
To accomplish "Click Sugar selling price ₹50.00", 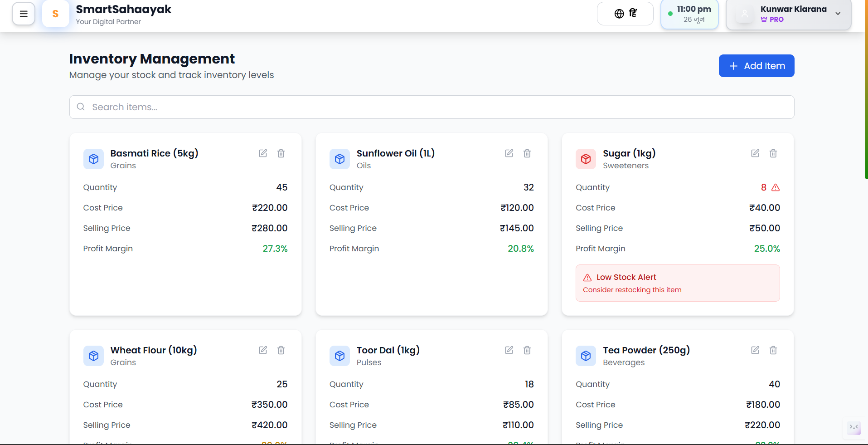I will (x=765, y=228).
